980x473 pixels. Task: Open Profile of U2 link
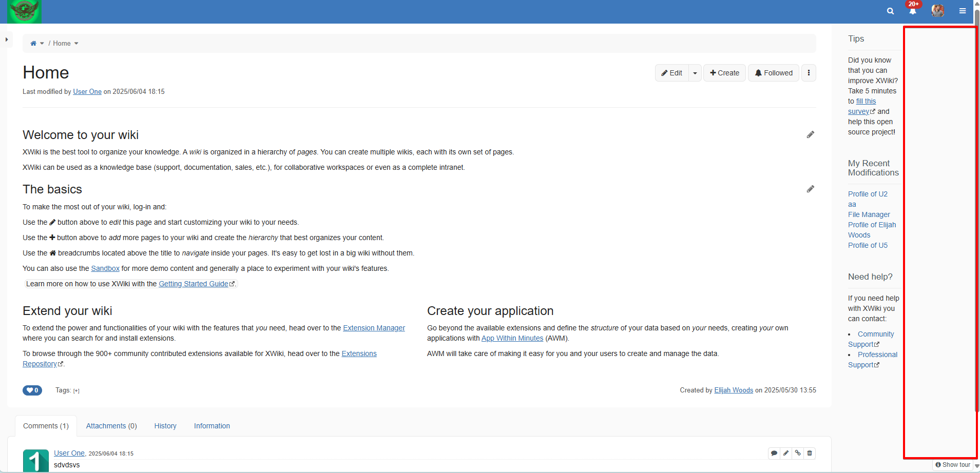point(868,194)
